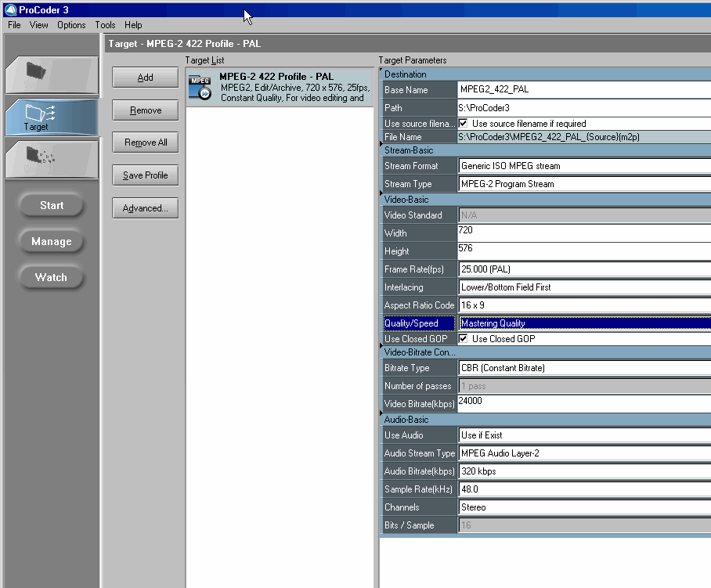This screenshot has width=711, height=588.
Task: Collapse the Stream-Basic section
Action: 381,144
